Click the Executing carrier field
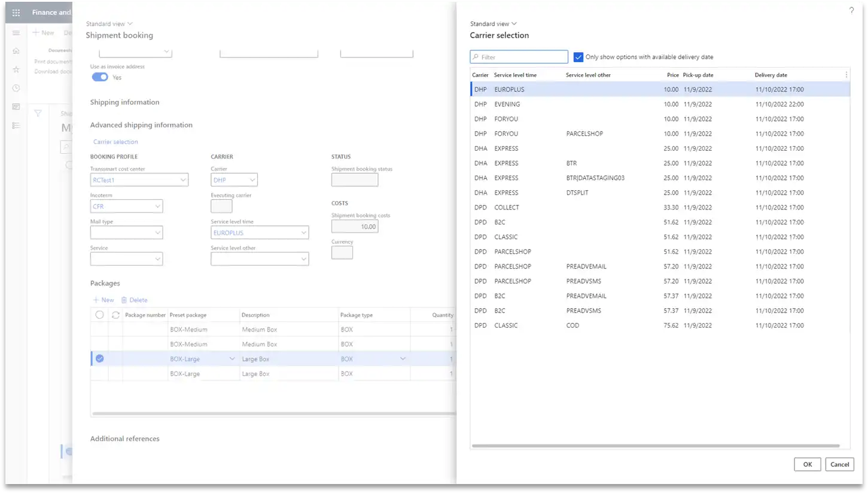Viewport: 868px width, 493px height. coord(221,206)
